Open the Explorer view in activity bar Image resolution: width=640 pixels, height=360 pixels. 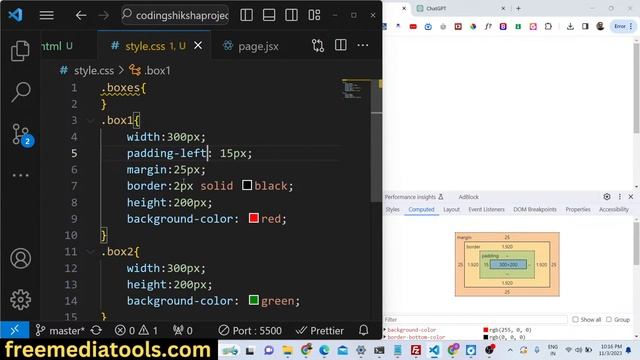coord(20,51)
